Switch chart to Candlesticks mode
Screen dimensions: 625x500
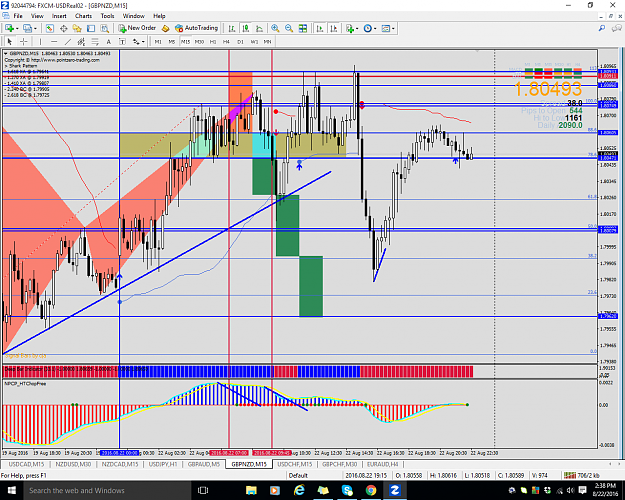(x=246, y=28)
